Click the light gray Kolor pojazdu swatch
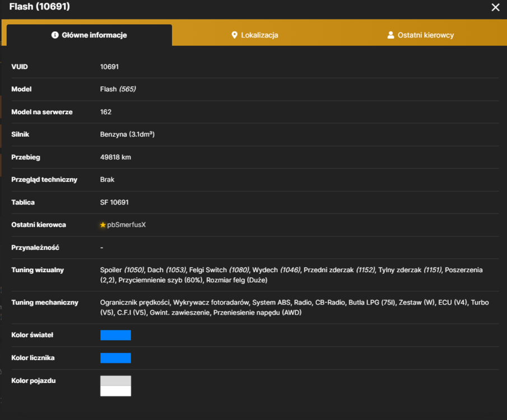The image size is (507, 420). pos(115,381)
